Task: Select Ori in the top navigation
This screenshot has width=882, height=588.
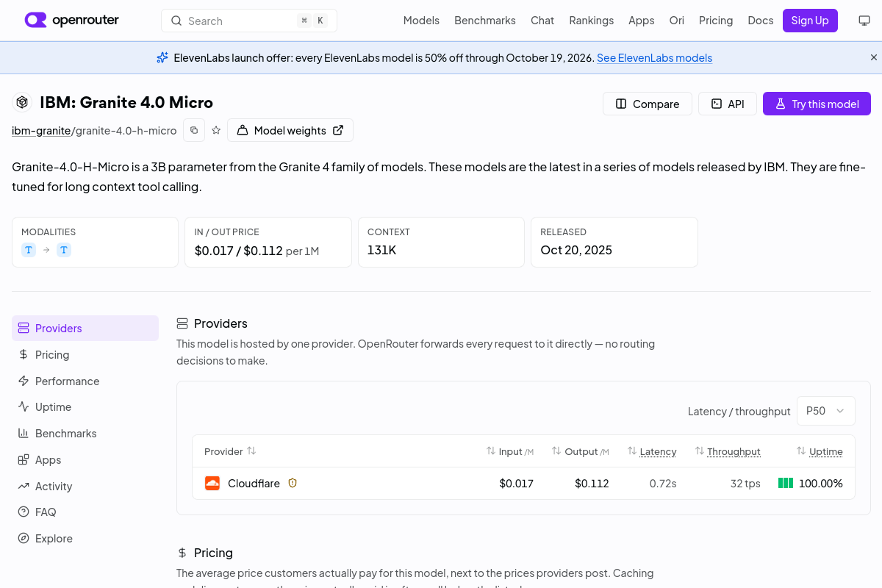Action: (677, 21)
